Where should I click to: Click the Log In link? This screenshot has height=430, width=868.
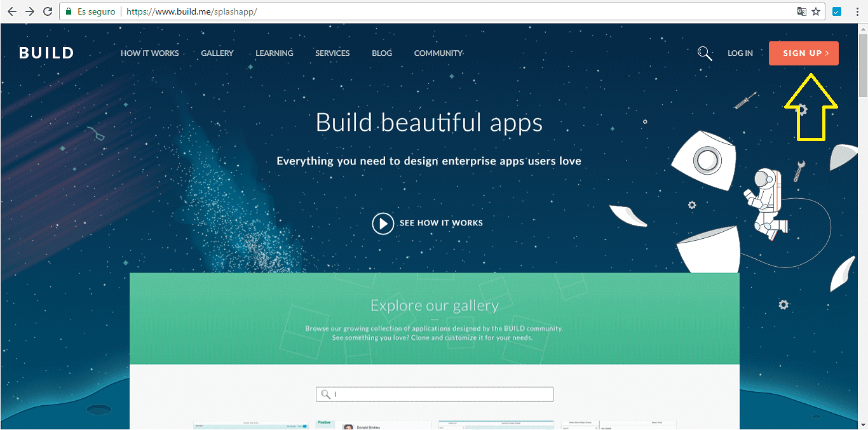[x=740, y=53]
